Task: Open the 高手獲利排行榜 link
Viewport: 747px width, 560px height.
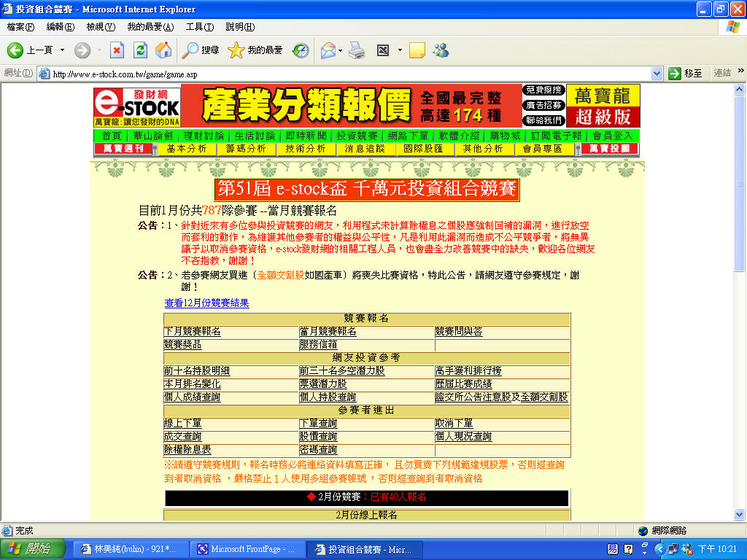Action: click(468, 371)
